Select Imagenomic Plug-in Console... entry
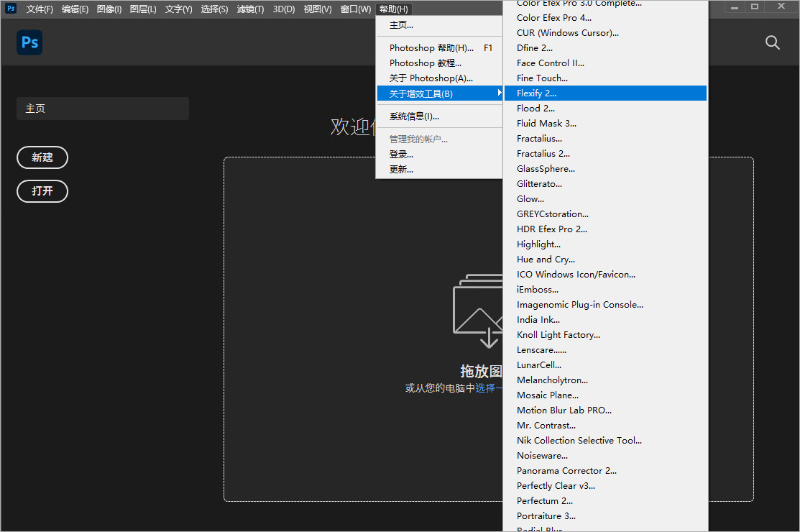This screenshot has width=800, height=532. (x=605, y=305)
